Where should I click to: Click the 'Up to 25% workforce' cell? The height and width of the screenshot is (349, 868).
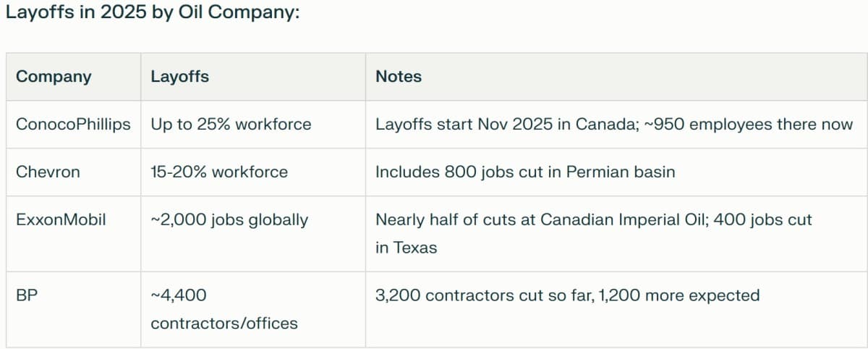point(231,125)
